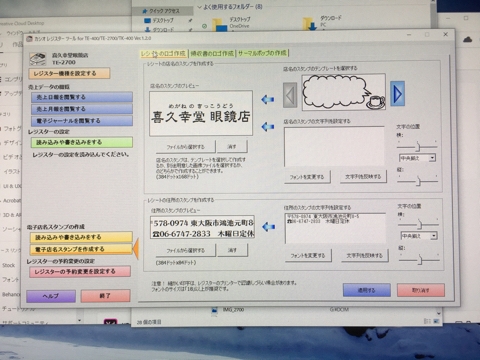The height and width of the screenshot is (360, 480).
Task: Show next stamp template with blue arrow
Action: click(x=397, y=94)
